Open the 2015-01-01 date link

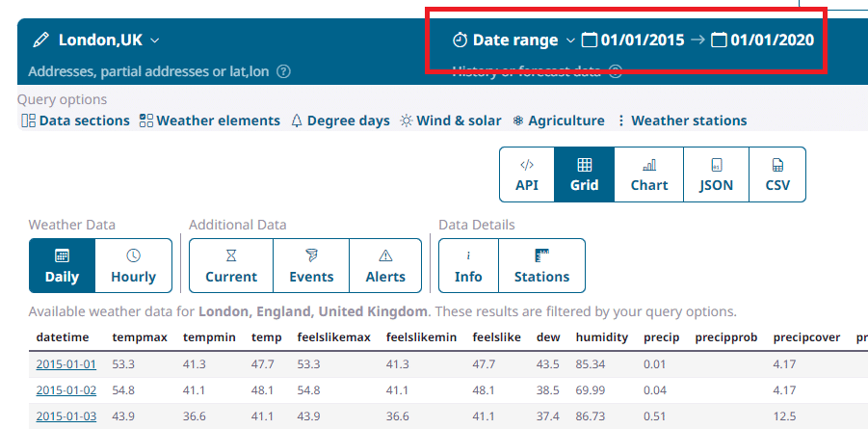click(66, 364)
